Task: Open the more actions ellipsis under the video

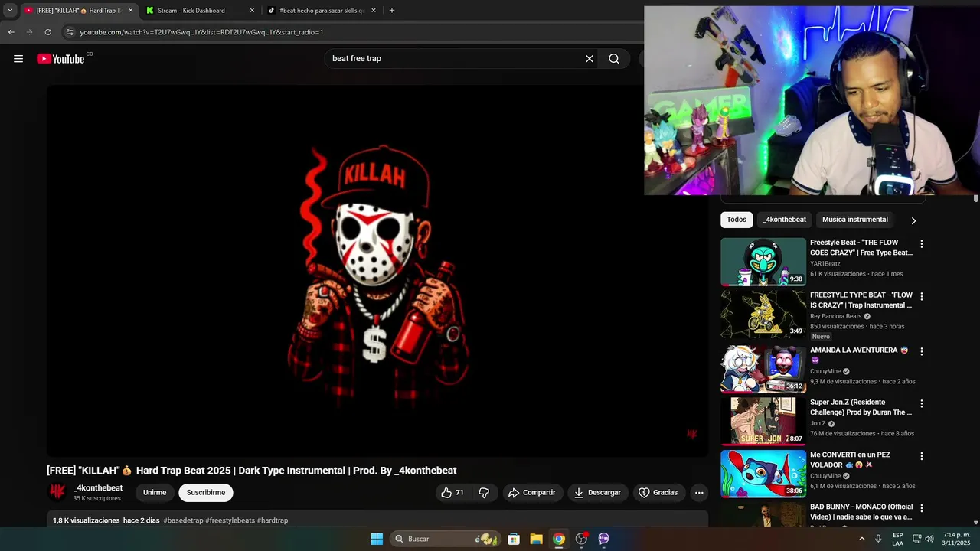Action: pos(699,493)
